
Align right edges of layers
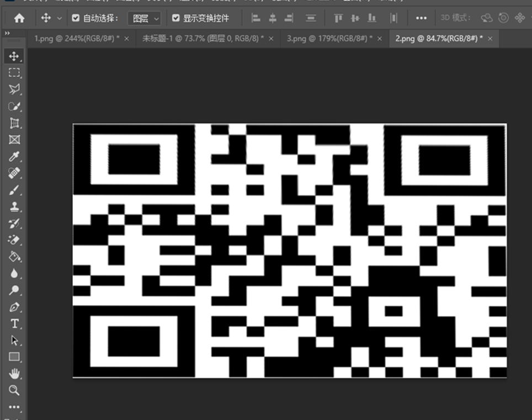click(289, 18)
